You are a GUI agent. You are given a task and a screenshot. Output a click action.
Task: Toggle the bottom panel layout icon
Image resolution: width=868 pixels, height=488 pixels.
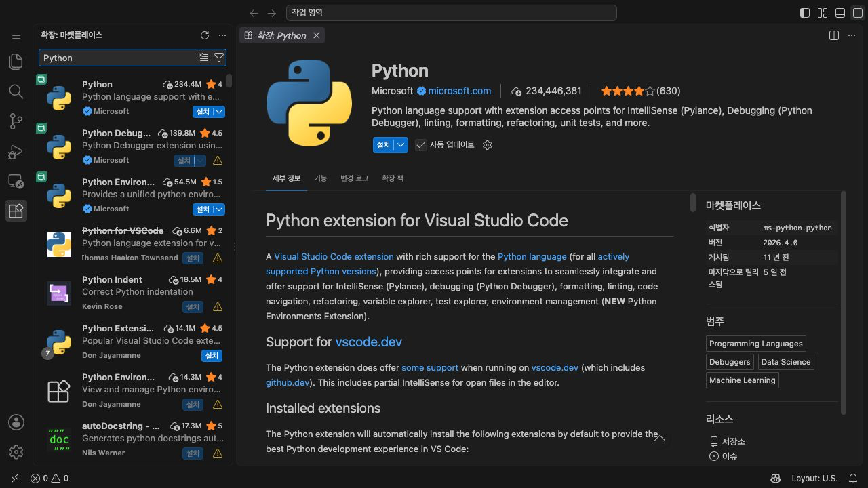[840, 13]
